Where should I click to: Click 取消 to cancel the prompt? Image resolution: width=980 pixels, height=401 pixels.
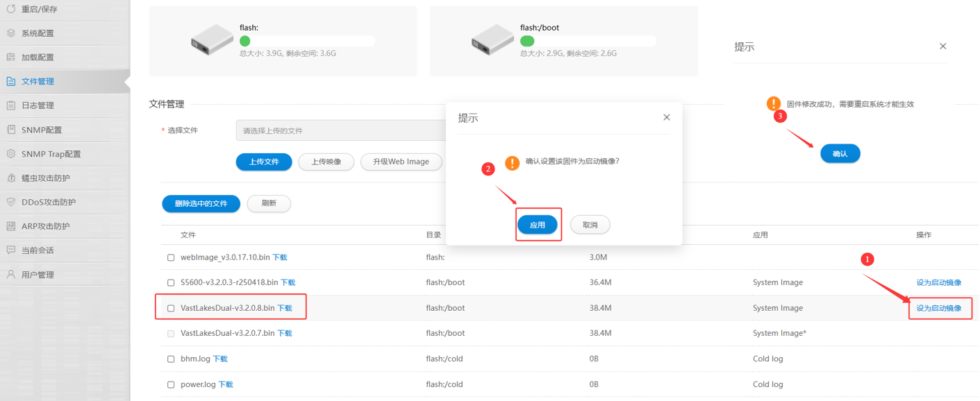click(x=590, y=225)
